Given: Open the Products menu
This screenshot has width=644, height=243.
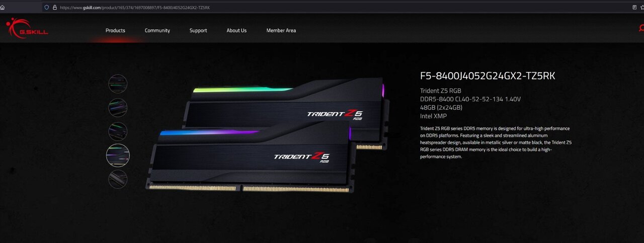Looking at the screenshot, I should (x=115, y=31).
